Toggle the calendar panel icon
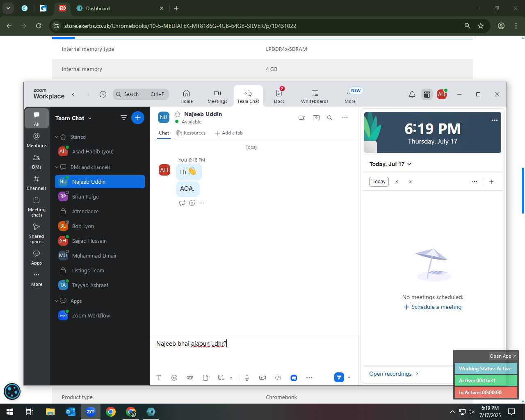 pos(427,94)
